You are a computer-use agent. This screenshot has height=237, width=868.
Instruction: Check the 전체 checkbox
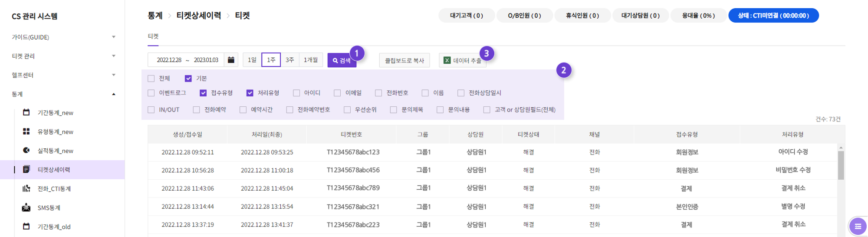click(x=151, y=79)
